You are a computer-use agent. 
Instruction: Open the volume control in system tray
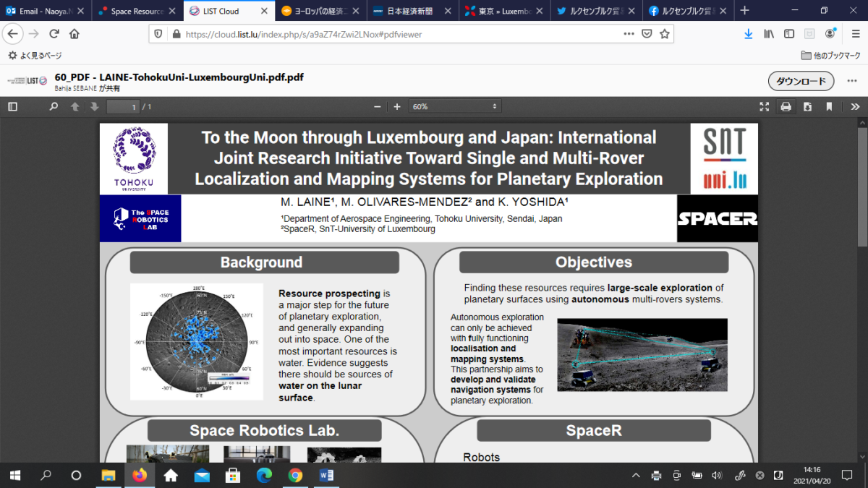tap(717, 475)
